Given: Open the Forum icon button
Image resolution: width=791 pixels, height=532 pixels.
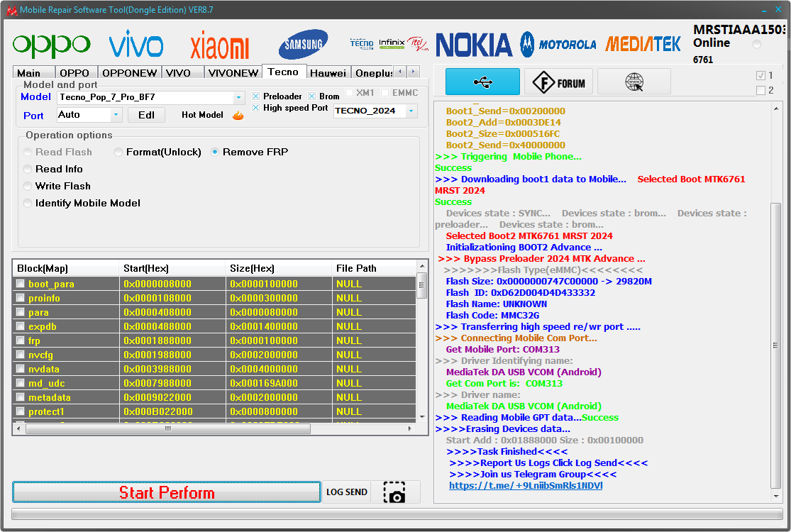Looking at the screenshot, I should (558, 82).
